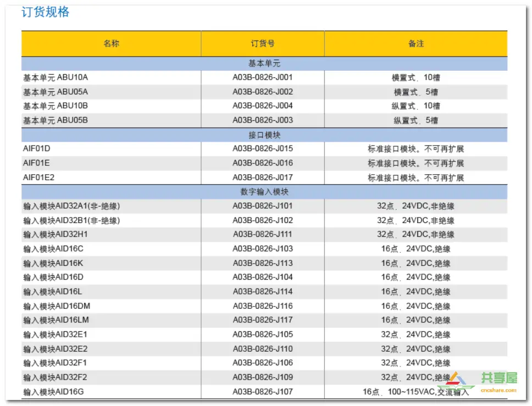Click the 接口模块 section row
The height and width of the screenshot is (406, 532).
[x=264, y=135]
